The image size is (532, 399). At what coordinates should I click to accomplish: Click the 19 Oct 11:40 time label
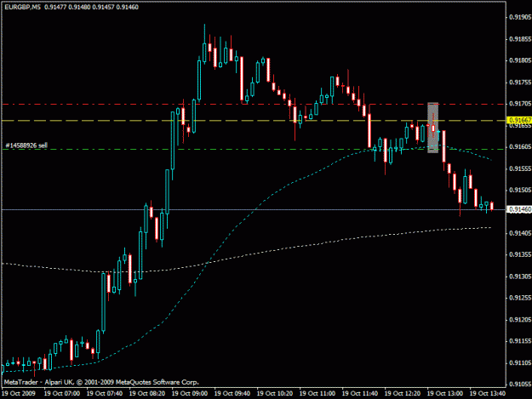(360, 393)
